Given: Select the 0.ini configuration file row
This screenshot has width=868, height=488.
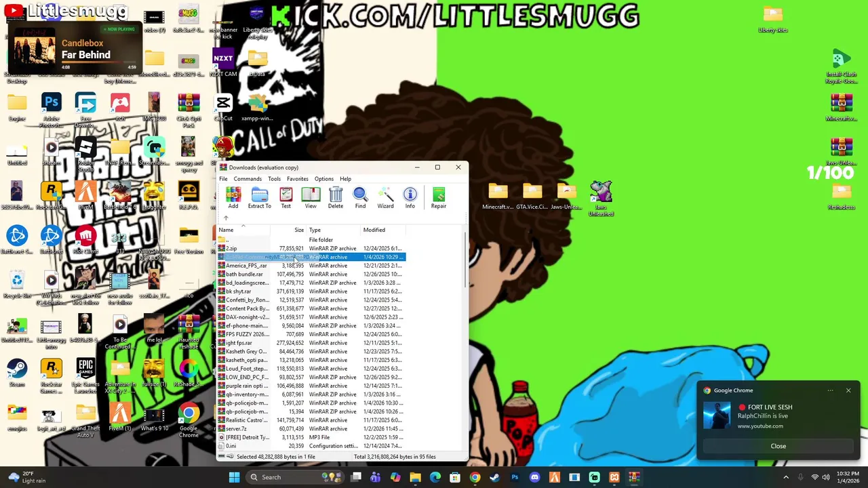Looking at the screenshot, I should click(311, 446).
